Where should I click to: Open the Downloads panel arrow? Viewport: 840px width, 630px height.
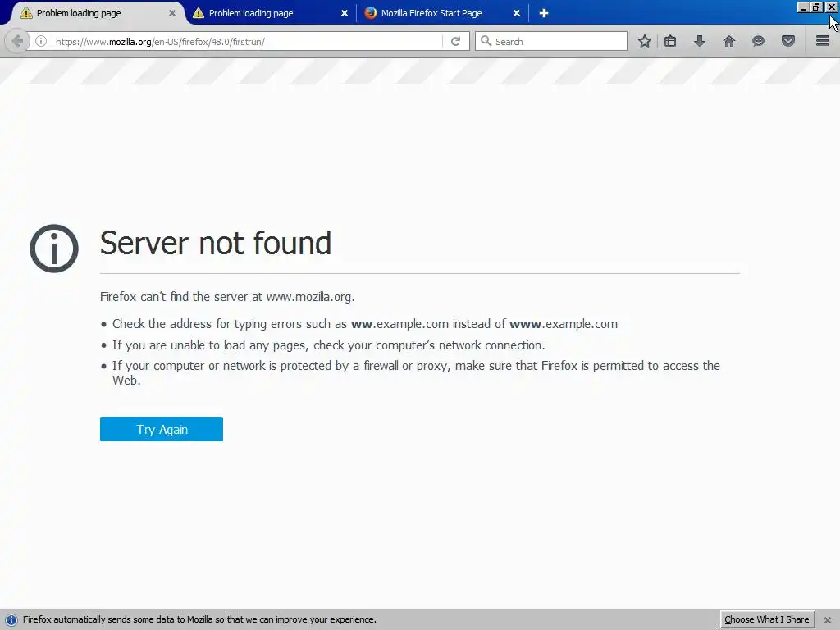700,41
